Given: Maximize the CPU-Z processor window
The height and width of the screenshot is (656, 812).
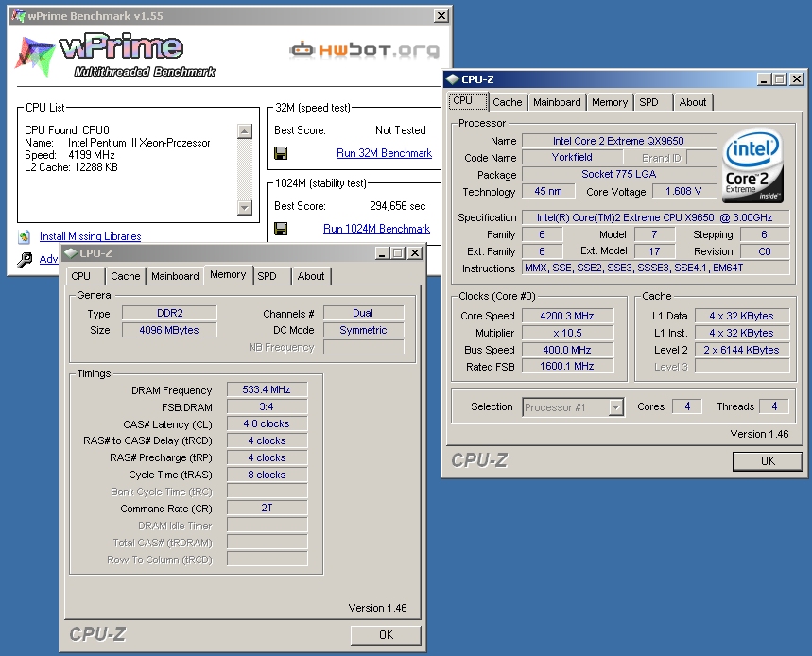Looking at the screenshot, I should click(x=779, y=79).
